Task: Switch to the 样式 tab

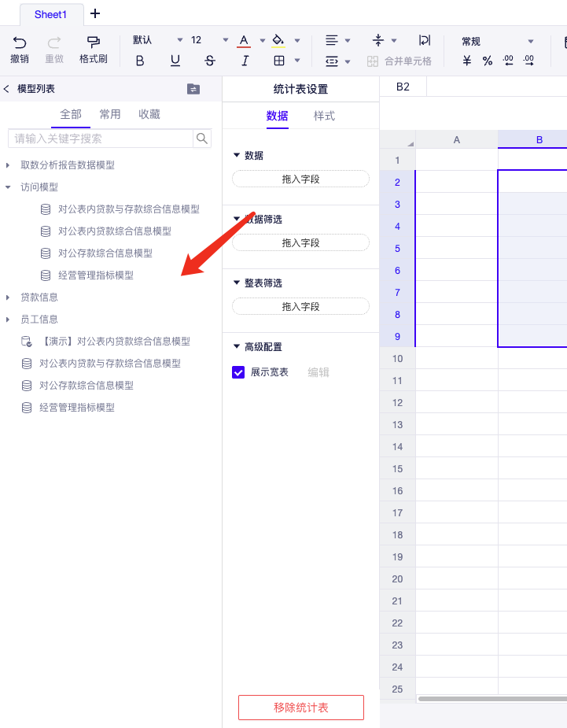Action: (x=324, y=116)
